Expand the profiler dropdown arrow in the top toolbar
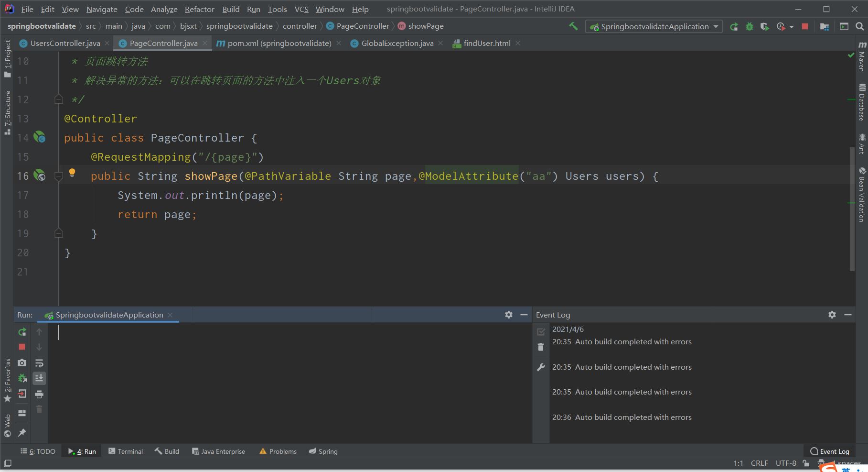Viewport: 868px width, 472px height. click(792, 27)
